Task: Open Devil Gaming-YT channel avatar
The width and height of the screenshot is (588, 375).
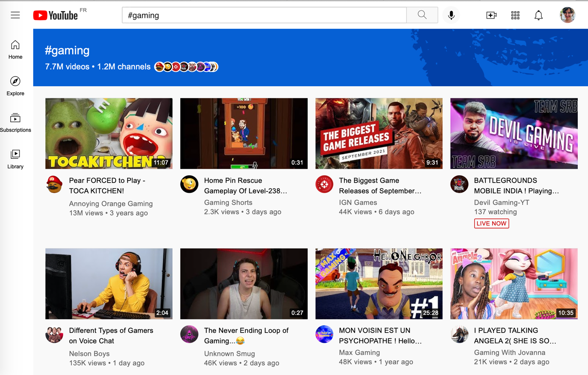Action: click(459, 184)
